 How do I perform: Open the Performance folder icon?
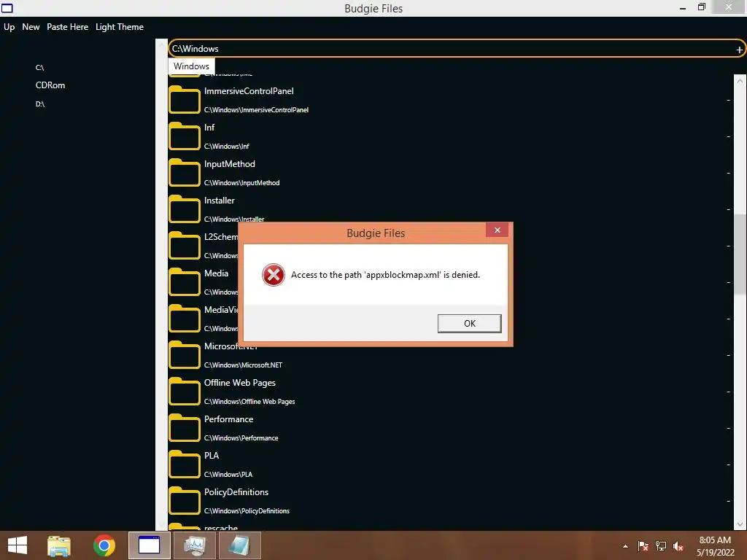tap(185, 427)
